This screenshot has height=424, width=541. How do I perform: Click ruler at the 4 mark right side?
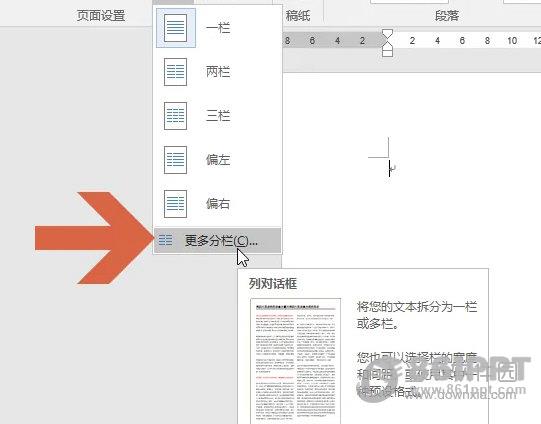click(437, 41)
